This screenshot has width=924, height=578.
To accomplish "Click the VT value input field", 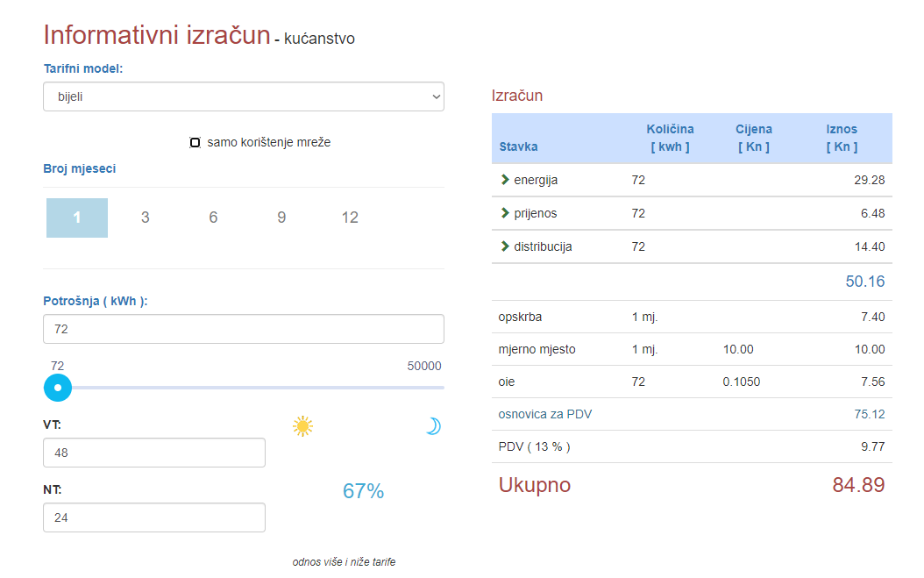I will 154,453.
